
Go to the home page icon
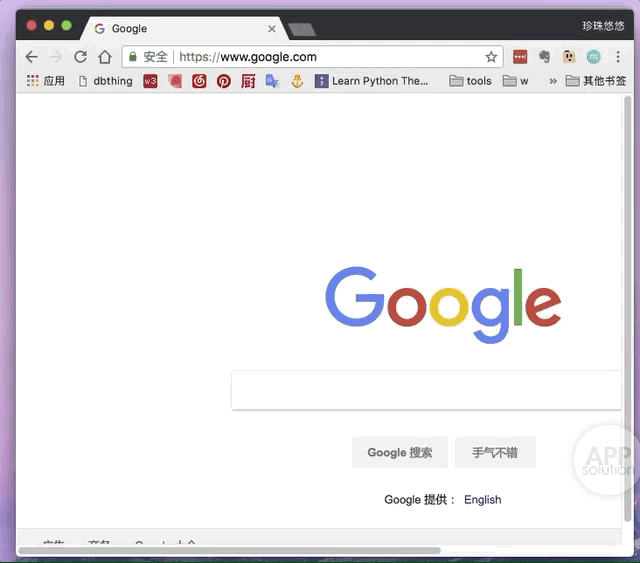(105, 57)
